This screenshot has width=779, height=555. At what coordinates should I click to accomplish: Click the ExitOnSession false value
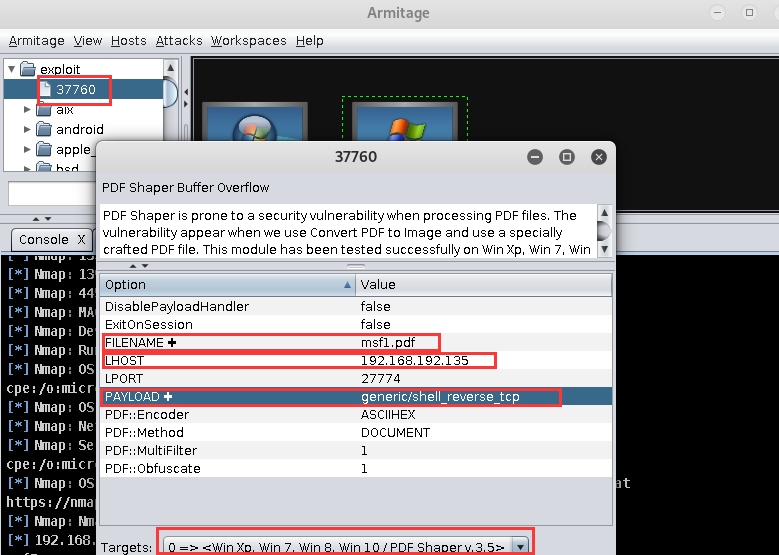(x=376, y=324)
